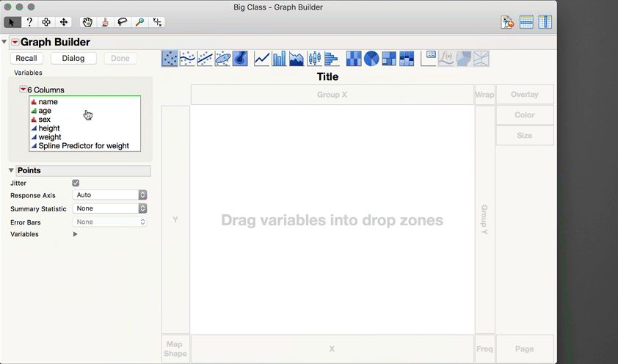Choose the Smoother graph element

coord(187,59)
